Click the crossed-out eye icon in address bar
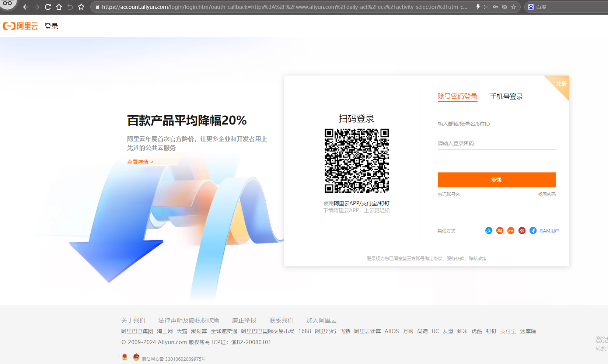608x364 pixels. click(504, 7)
